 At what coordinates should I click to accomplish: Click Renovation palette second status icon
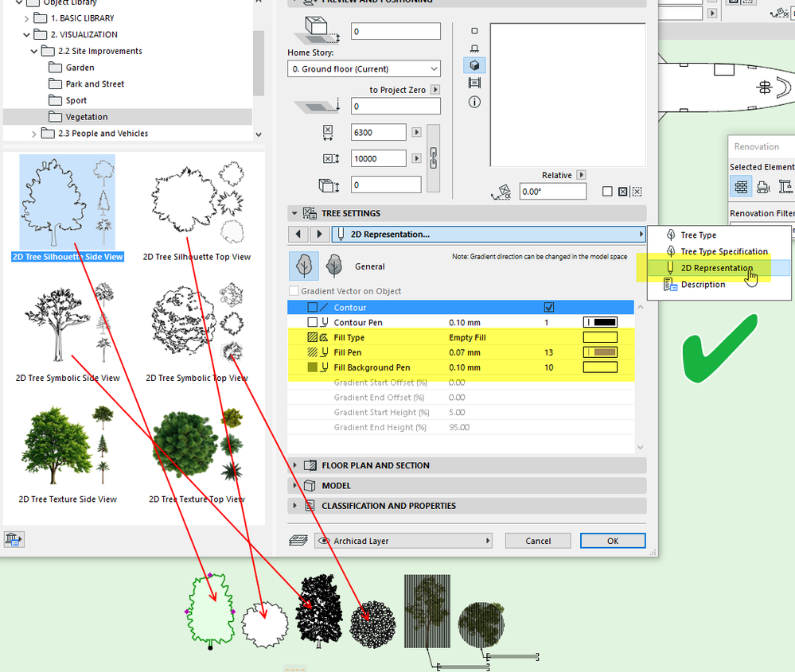point(763,187)
